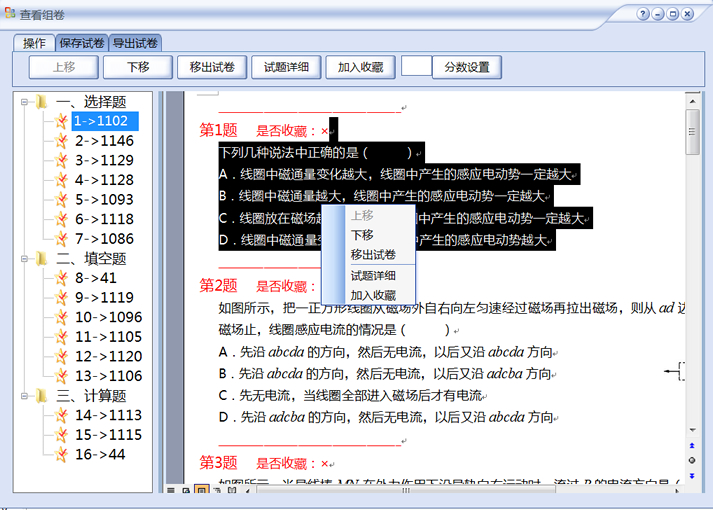Select tree item 15->1115
713x510 pixels.
click(108, 435)
